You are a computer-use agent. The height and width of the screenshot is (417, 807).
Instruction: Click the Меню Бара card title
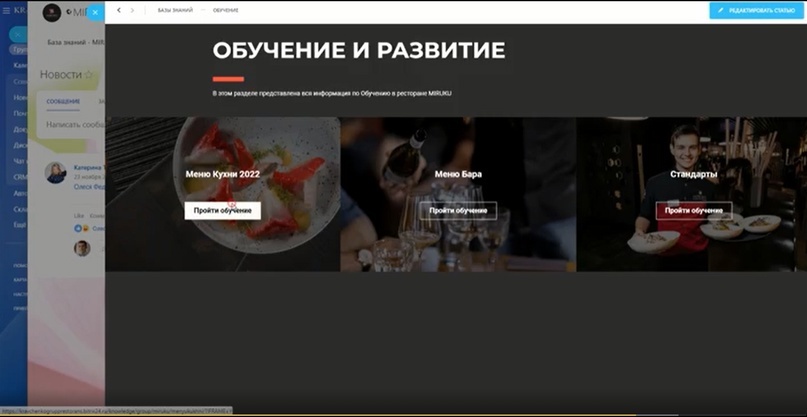point(458,175)
